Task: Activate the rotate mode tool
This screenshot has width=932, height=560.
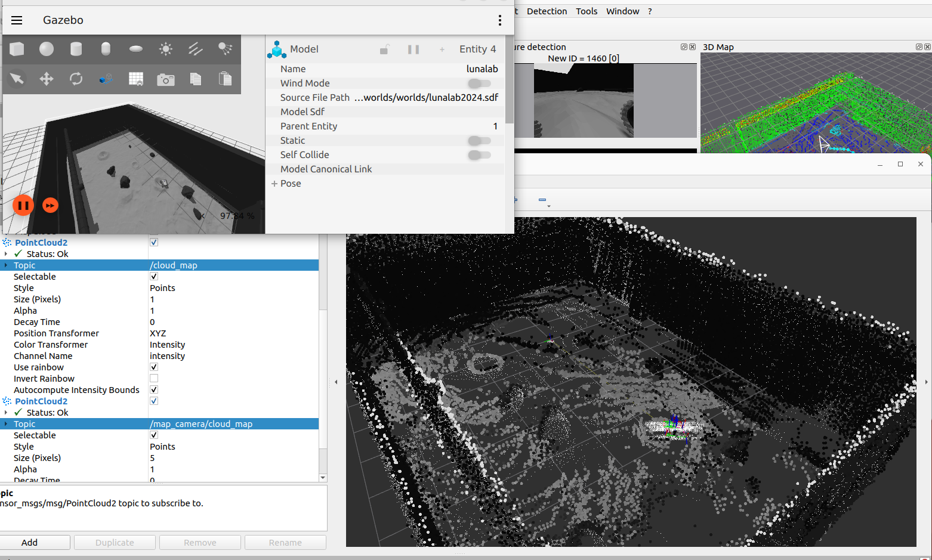Action: (x=76, y=79)
